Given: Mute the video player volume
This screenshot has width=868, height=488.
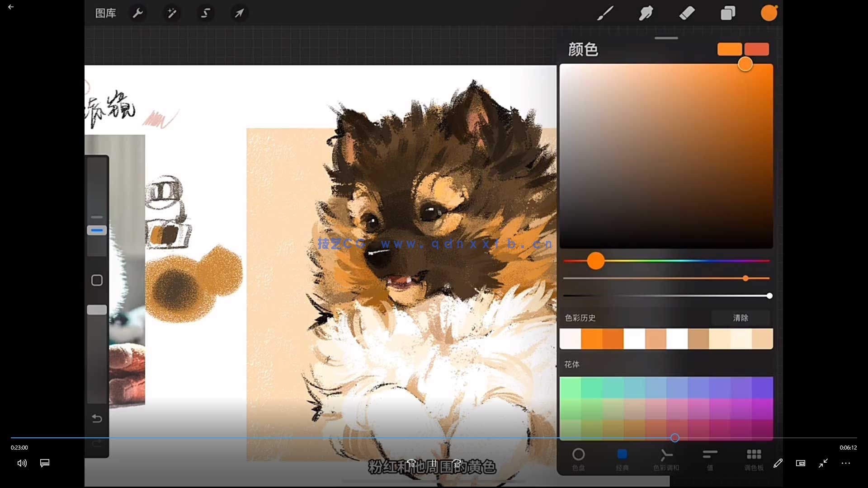Looking at the screenshot, I should pyautogui.click(x=22, y=463).
